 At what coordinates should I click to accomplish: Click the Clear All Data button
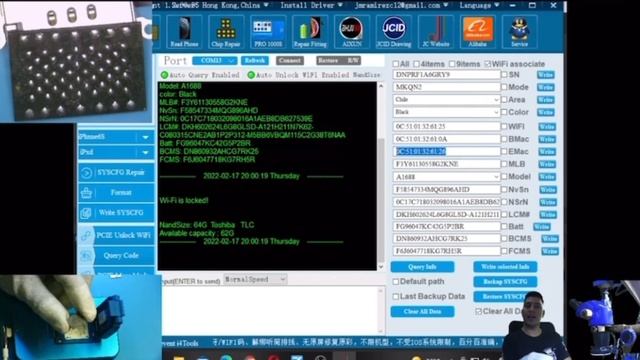point(422,311)
